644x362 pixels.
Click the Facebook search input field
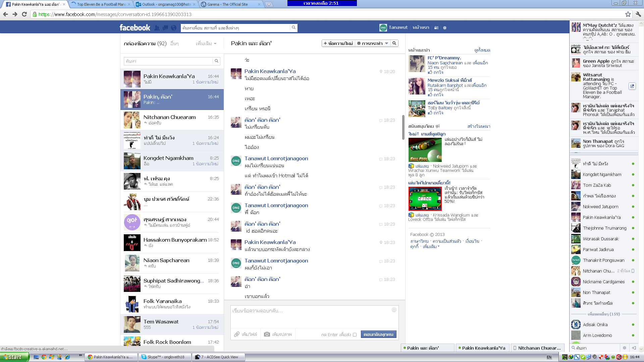coord(235,28)
